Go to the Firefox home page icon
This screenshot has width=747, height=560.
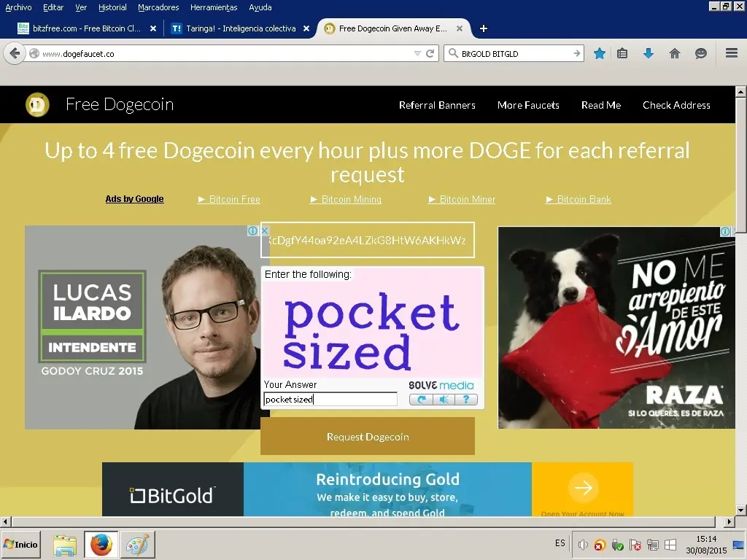[x=675, y=53]
